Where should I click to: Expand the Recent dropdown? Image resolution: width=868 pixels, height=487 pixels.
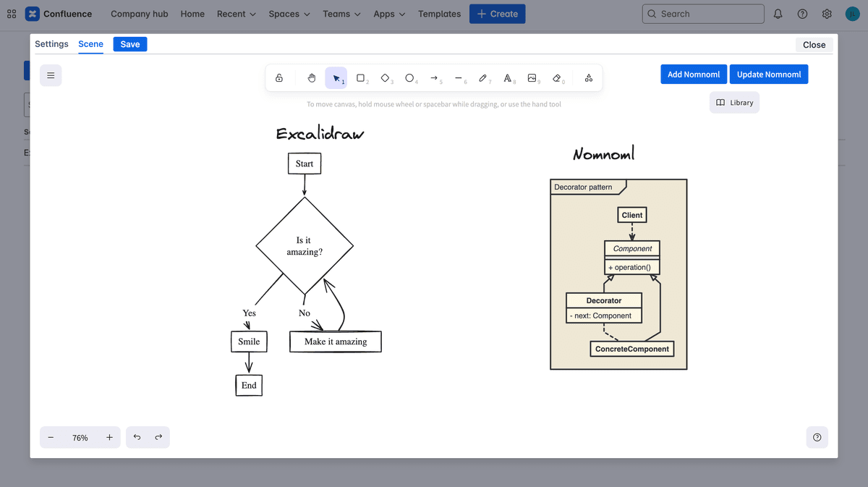(x=237, y=14)
